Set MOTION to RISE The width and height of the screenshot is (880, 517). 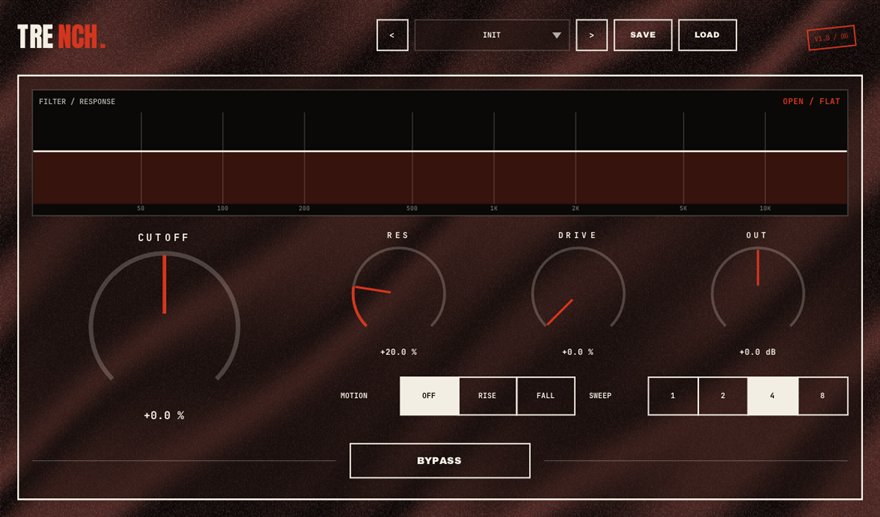(x=487, y=396)
